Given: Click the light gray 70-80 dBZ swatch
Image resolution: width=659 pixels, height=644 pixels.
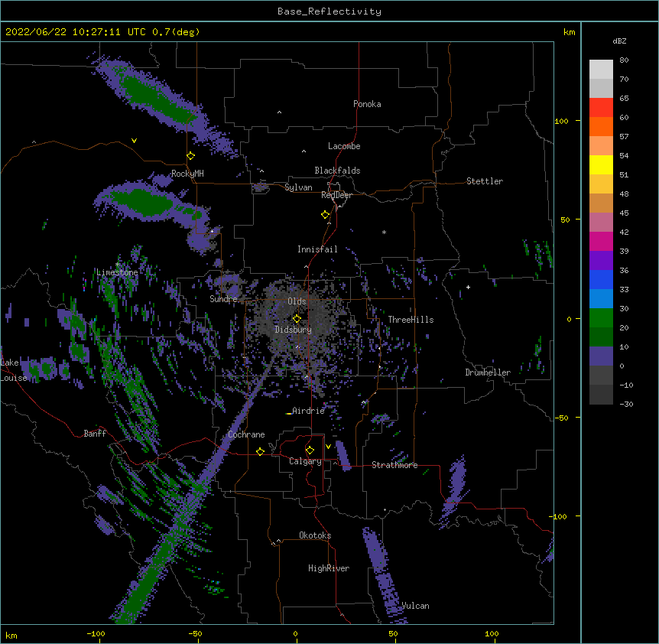Looking at the screenshot, I should (601, 70).
